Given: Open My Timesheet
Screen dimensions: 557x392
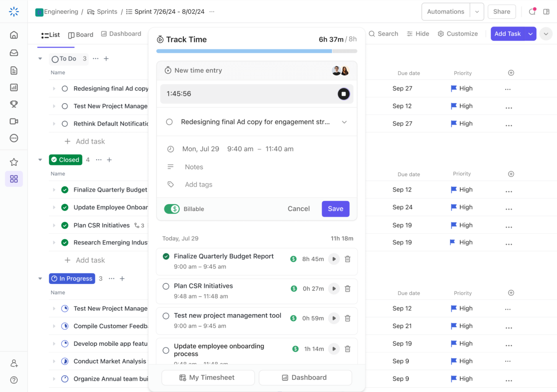Looking at the screenshot, I should click(x=208, y=378).
